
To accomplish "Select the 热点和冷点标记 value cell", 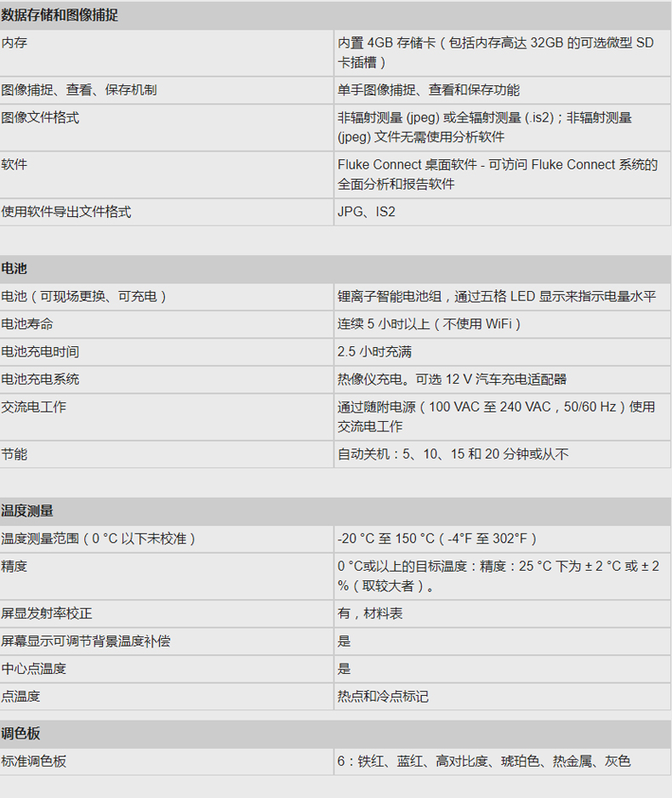I will pos(383,697).
